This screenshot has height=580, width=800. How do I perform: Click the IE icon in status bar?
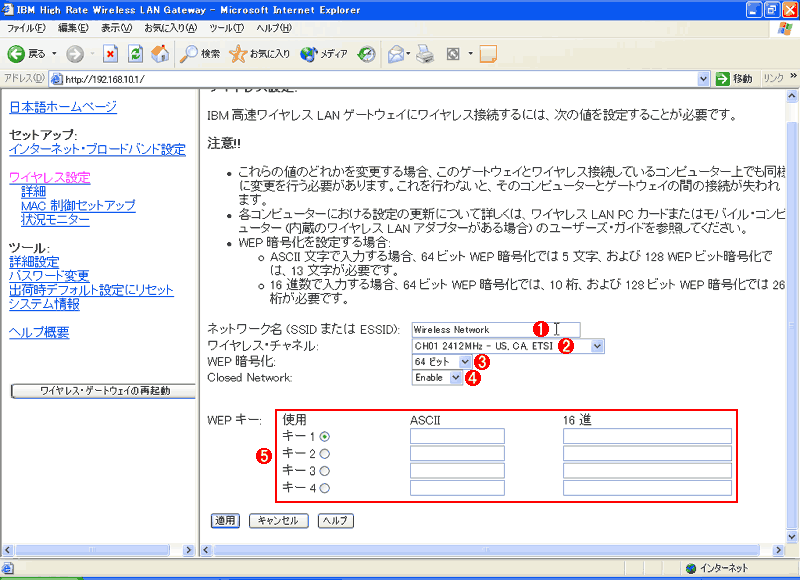[7, 568]
